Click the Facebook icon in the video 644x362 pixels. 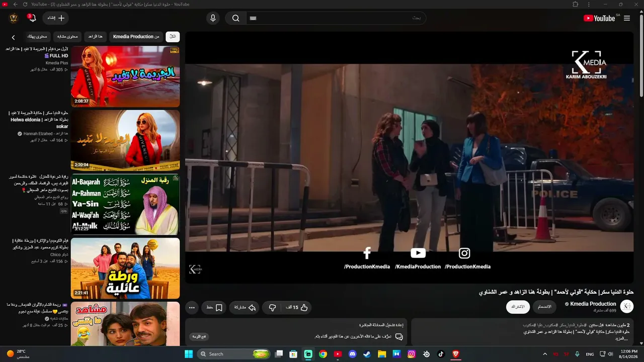[x=367, y=253]
